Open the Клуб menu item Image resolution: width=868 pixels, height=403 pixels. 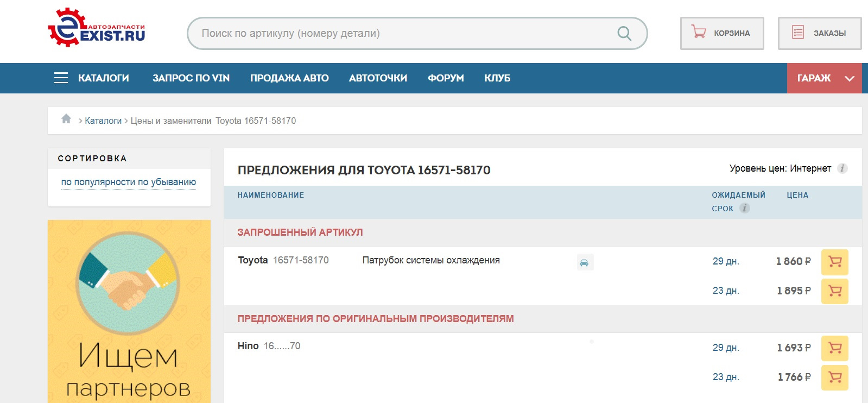click(x=497, y=78)
